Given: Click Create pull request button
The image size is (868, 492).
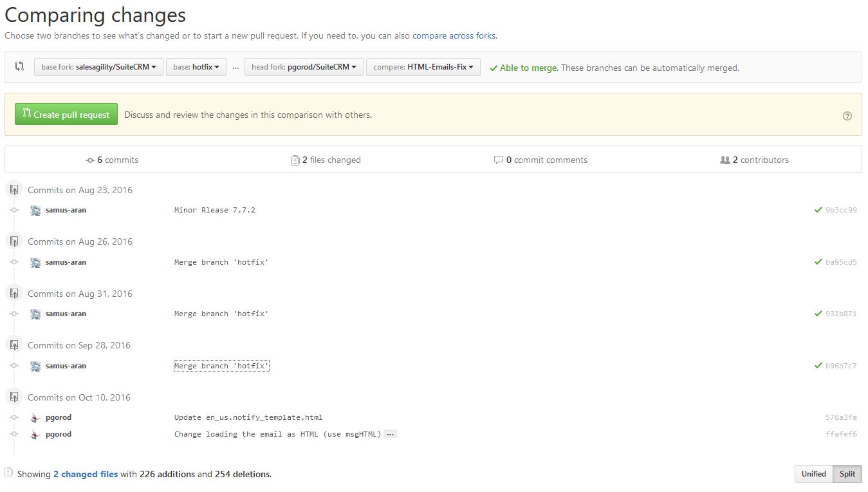Looking at the screenshot, I should coord(66,115).
